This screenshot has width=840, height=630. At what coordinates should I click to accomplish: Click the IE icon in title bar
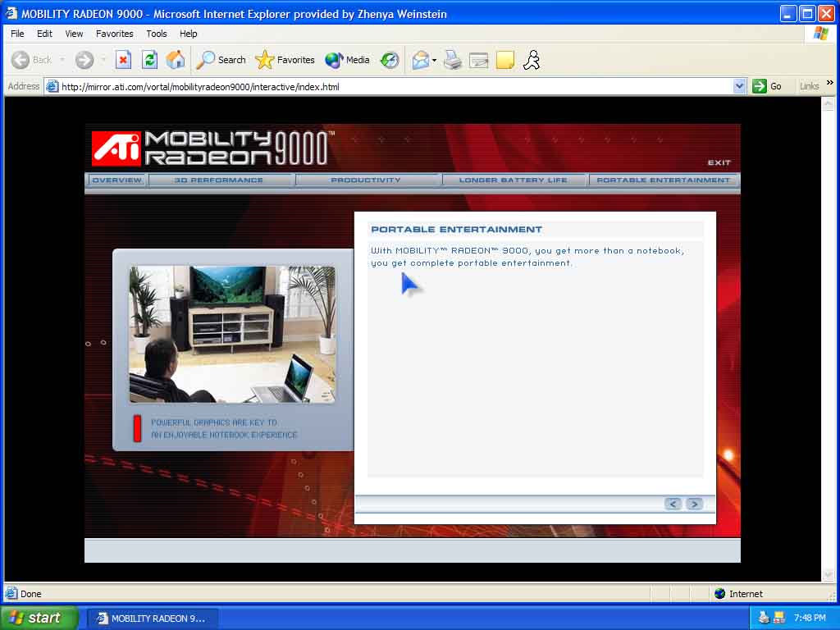point(11,13)
